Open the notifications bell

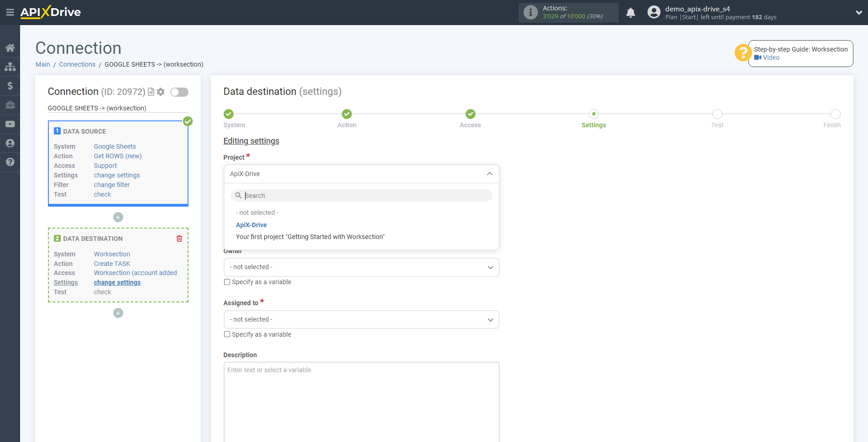631,12
